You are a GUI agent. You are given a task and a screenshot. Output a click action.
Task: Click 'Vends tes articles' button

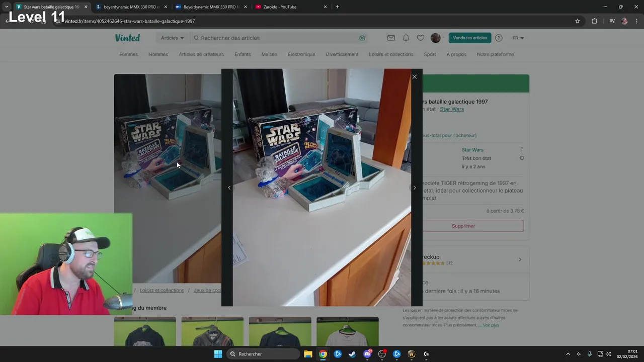pyautogui.click(x=470, y=38)
